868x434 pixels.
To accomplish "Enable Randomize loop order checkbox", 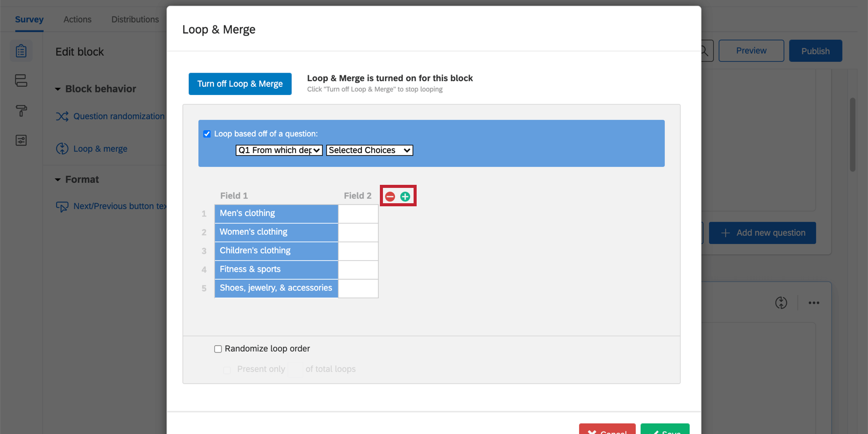I will 218,349.
